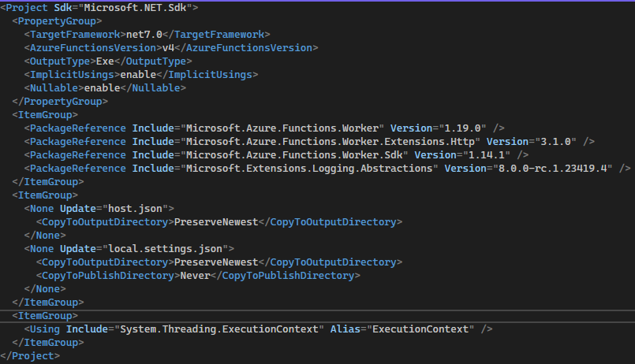Click the enable value in Nullable
635x364 pixels.
point(102,87)
